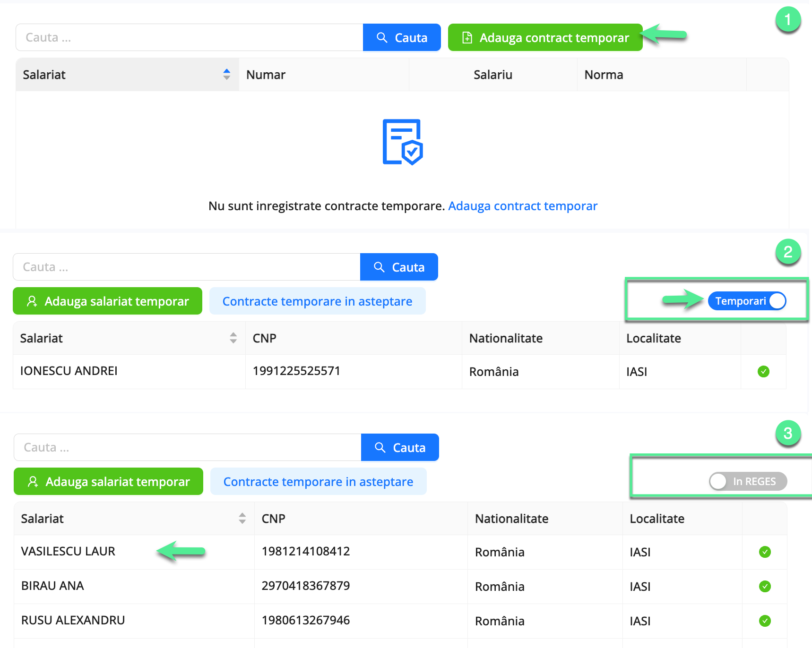Image resolution: width=812 pixels, height=648 pixels.
Task: Open Contracte temporare in asteptare in the bottom panel
Action: (319, 481)
